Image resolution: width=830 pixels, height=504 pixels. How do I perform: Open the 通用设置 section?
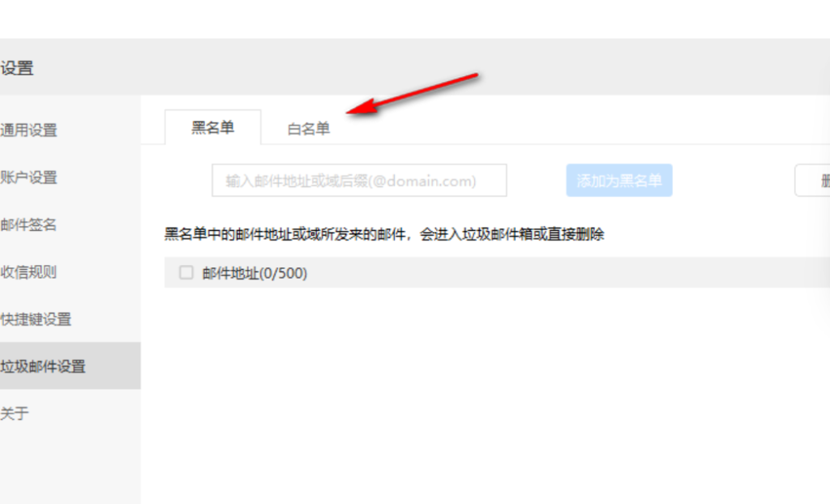(x=28, y=130)
